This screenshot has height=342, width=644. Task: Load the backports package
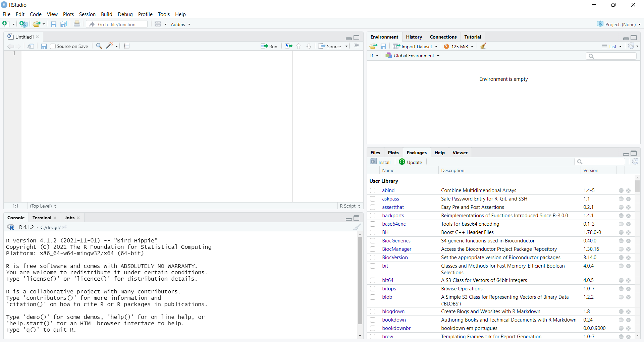click(x=373, y=216)
